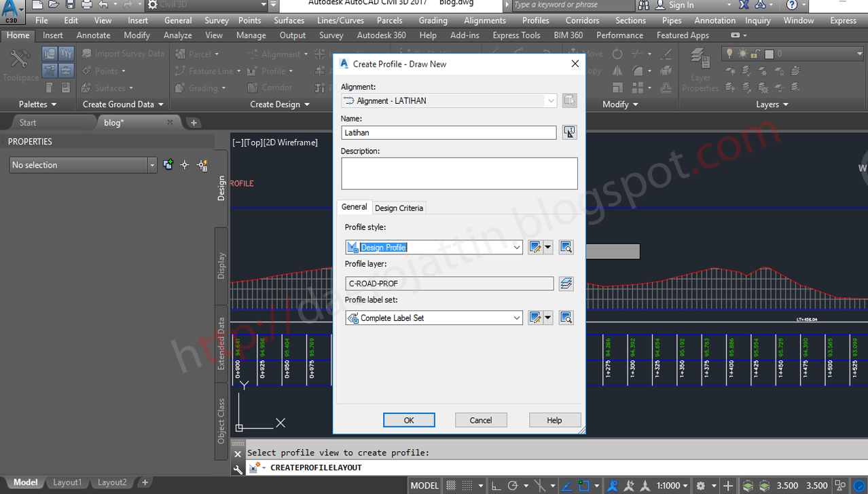Select alignment from drawing with the pick icon
The width and height of the screenshot is (868, 494).
(x=569, y=100)
